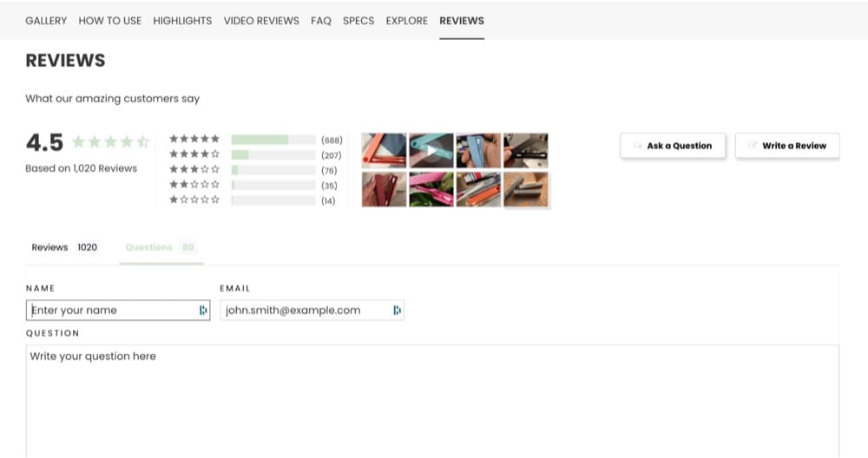
Task: Go to HOW TO USE section
Action: coord(110,21)
